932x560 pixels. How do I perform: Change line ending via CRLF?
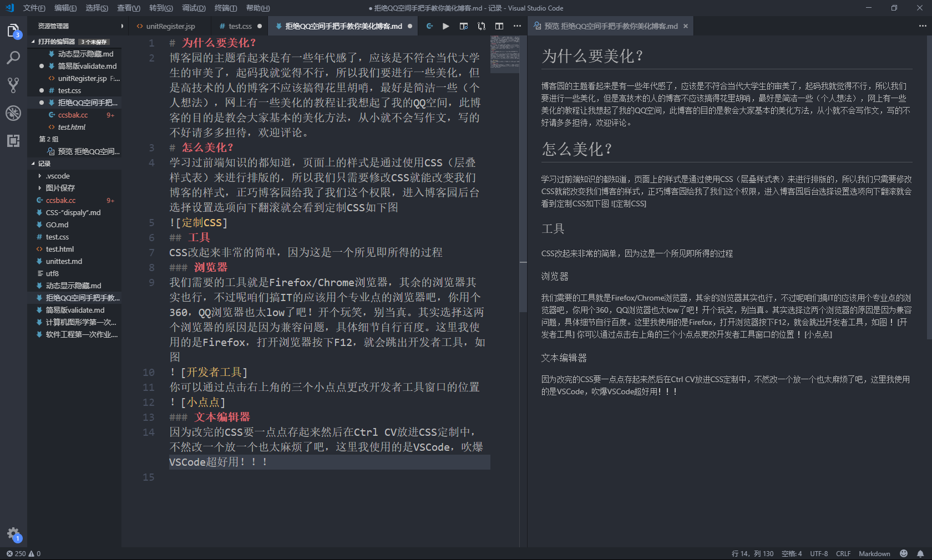point(843,553)
